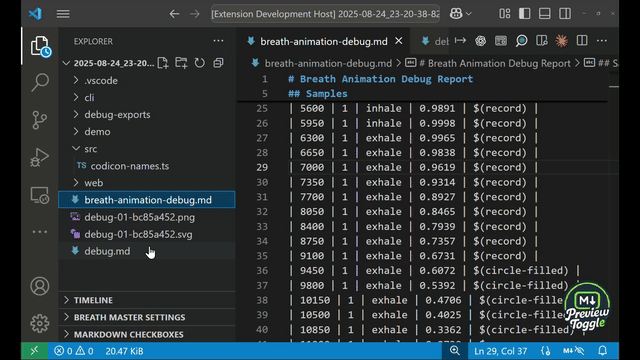This screenshot has width=640, height=360.
Task: Show errors and warnings status item
Action: coord(73,351)
